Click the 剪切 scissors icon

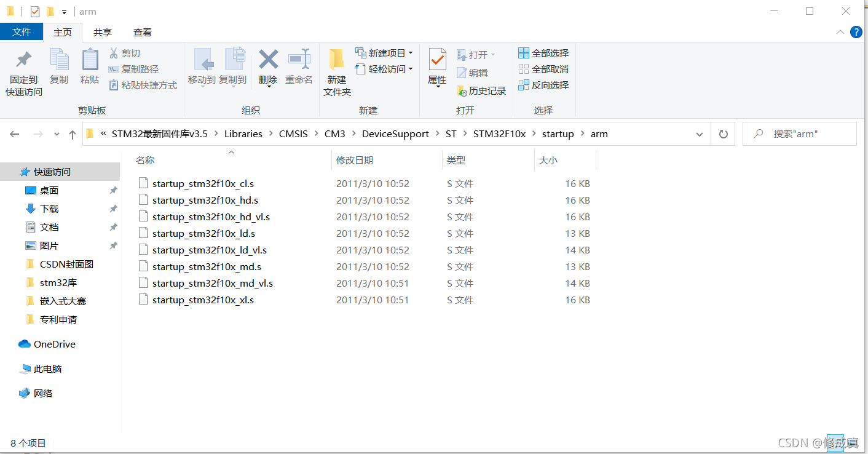114,54
